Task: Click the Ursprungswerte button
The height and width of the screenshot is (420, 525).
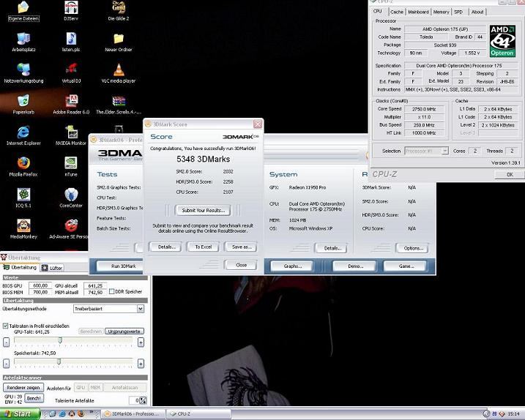Action: click(x=124, y=331)
